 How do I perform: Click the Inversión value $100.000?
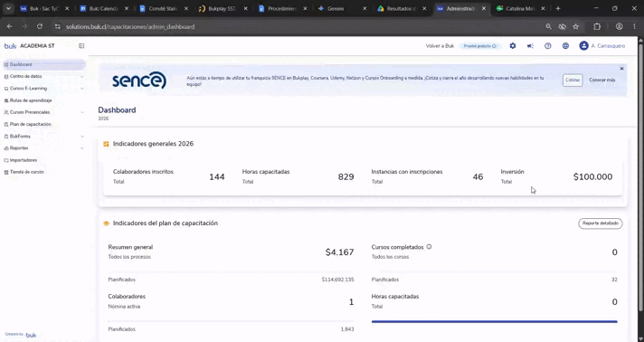coord(592,176)
